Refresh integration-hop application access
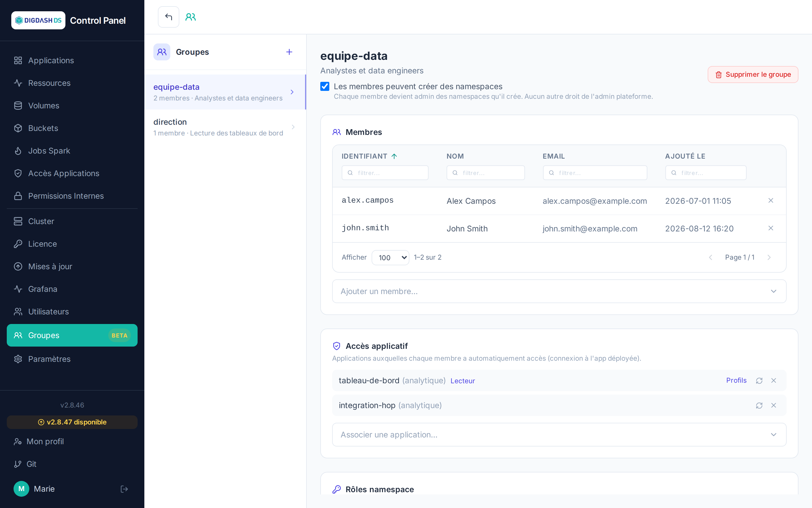Screen dimensions: 812x508 759,406
